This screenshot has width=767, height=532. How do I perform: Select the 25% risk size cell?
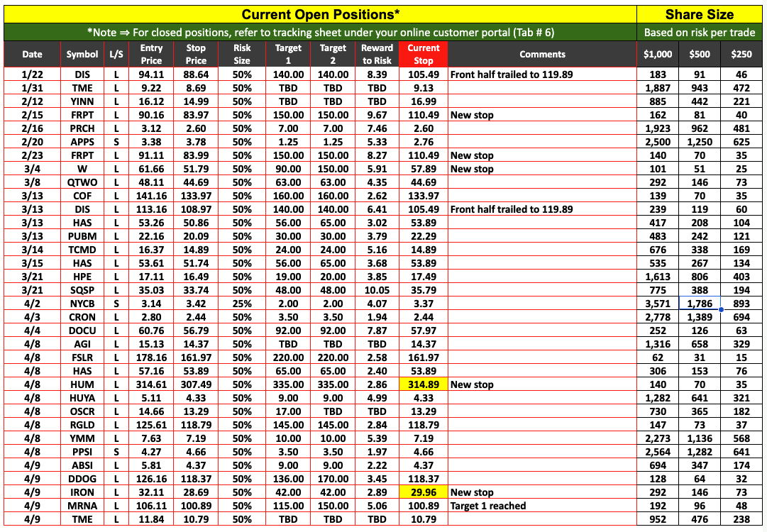[242, 304]
